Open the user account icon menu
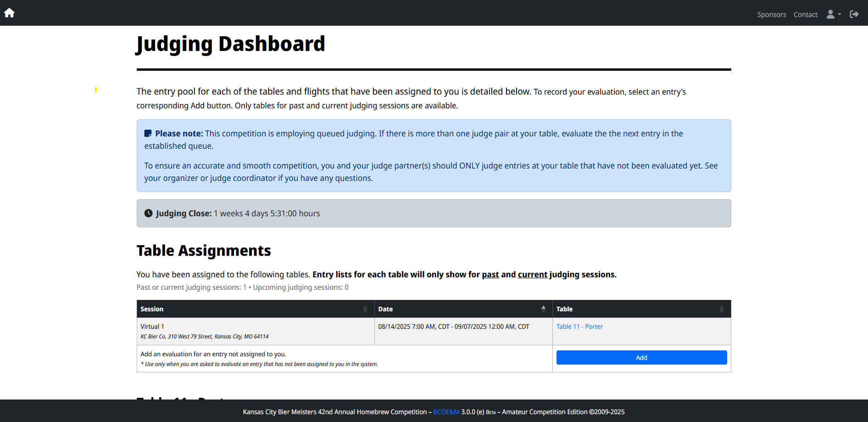This screenshot has height=422, width=868. [x=830, y=14]
